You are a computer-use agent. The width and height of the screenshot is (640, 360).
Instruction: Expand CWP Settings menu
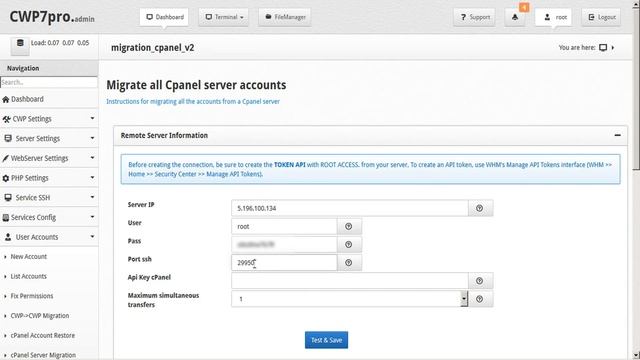click(x=49, y=119)
